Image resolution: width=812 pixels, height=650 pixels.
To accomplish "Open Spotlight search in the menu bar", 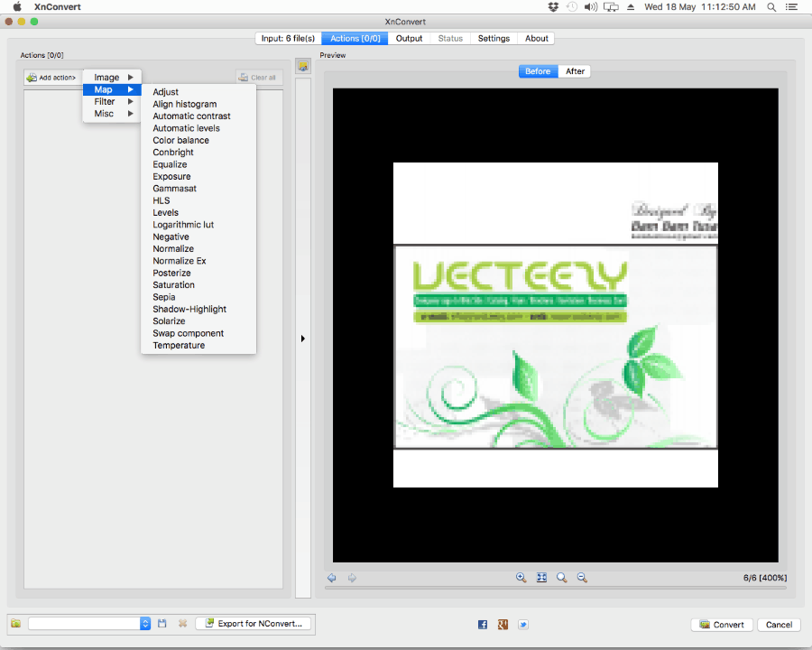I will [771, 6].
